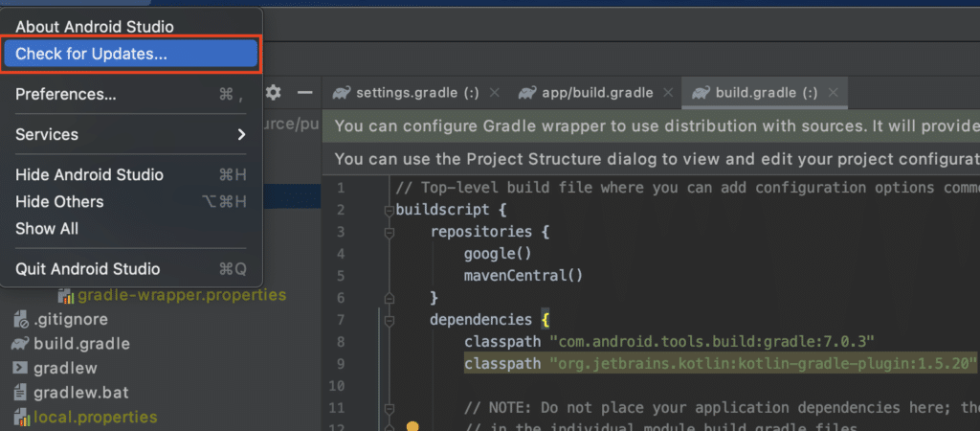Click gradle icon on app/build.gradle tab
This screenshot has height=431, width=980.
click(527, 93)
